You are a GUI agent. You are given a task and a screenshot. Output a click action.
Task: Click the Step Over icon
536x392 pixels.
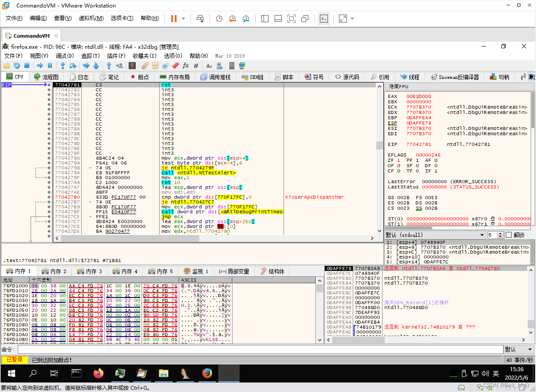tap(72, 65)
